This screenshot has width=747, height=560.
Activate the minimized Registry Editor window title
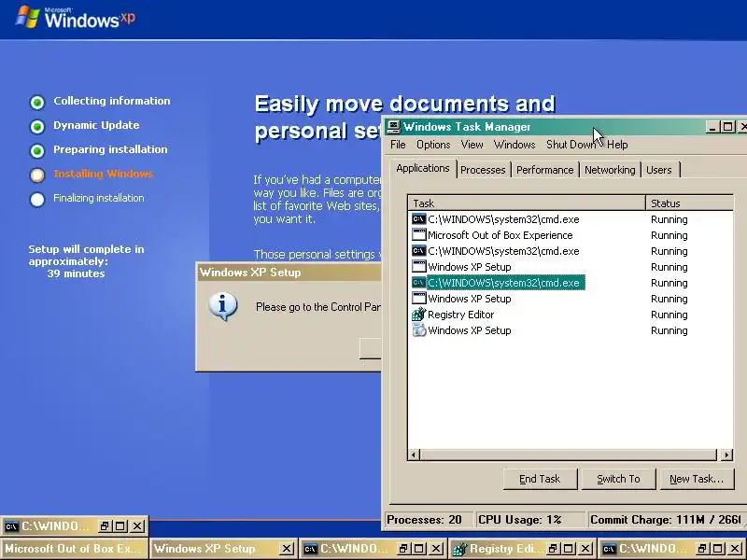click(504, 549)
